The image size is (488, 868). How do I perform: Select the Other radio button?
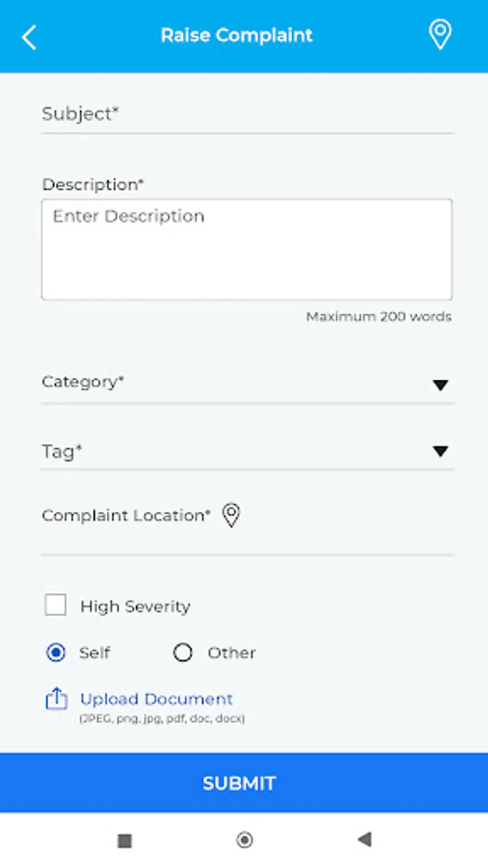click(x=183, y=652)
